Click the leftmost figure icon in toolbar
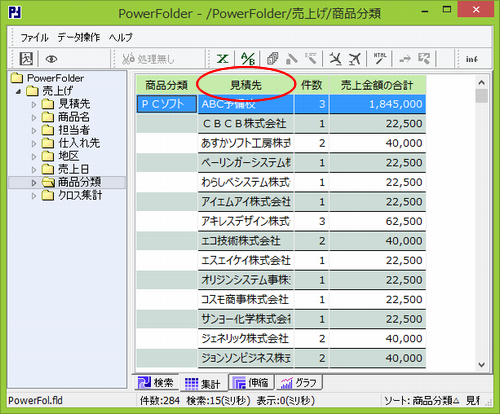The width and height of the screenshot is (500, 414). [x=26, y=59]
